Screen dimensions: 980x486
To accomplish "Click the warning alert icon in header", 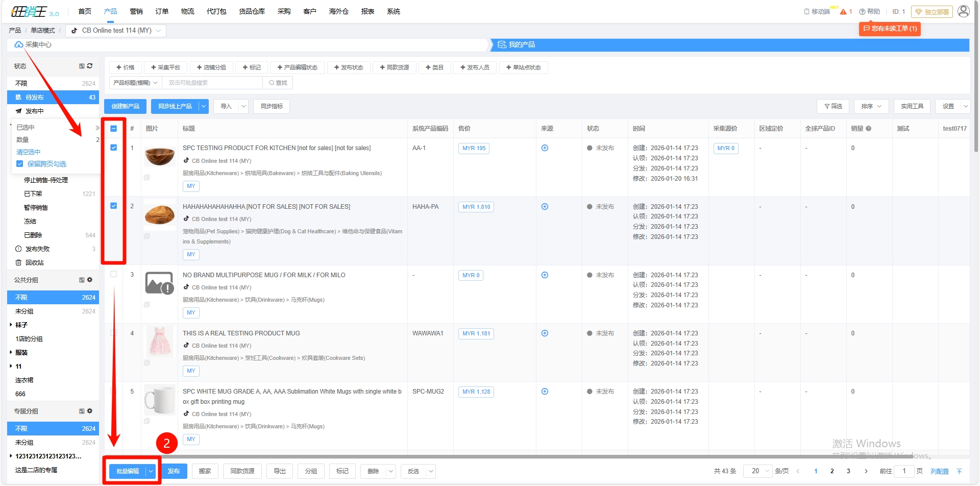I will 843,12.
